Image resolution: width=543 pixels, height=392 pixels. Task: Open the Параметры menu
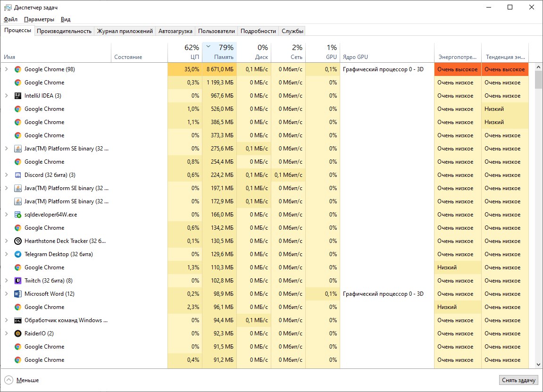click(39, 19)
